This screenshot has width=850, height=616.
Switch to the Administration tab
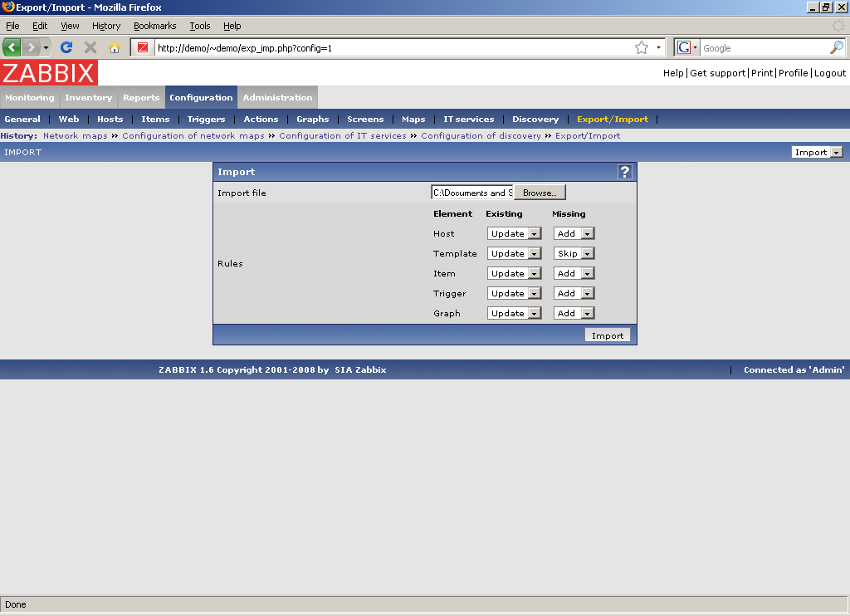(x=277, y=98)
